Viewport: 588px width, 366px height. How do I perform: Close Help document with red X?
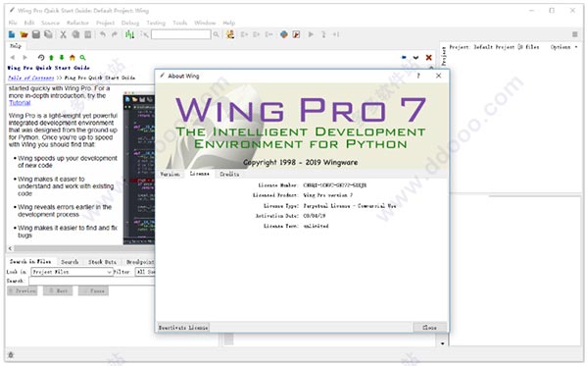[428, 58]
